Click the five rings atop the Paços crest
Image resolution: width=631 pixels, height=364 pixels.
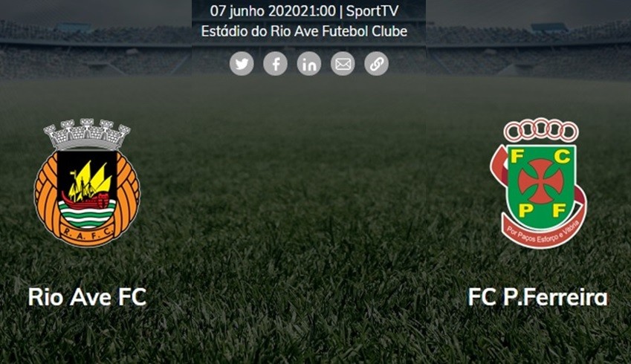pos(541,130)
